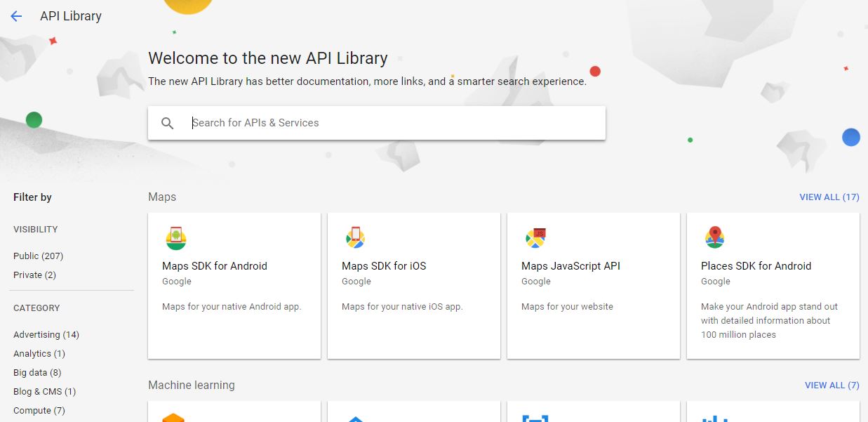The image size is (868, 422).
Task: Open the Maps SDK for Android title
Action: tap(215, 266)
